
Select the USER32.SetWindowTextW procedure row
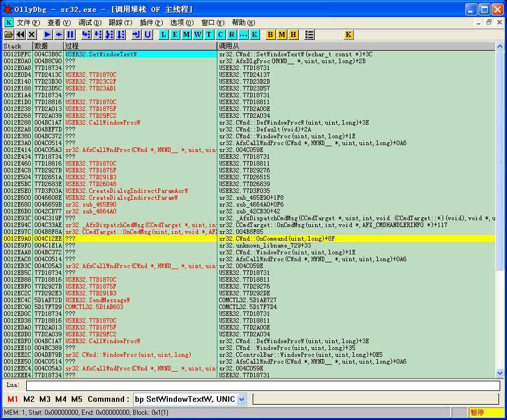[x=141, y=54]
